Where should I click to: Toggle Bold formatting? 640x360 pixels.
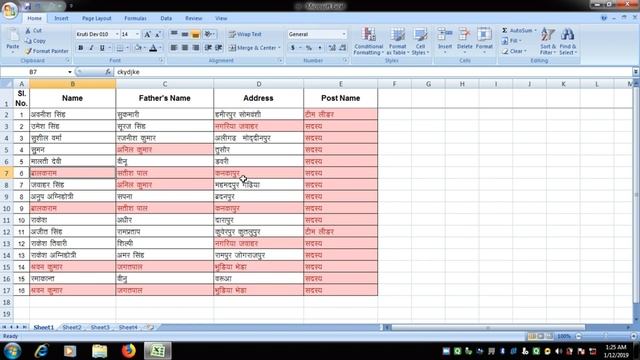click(x=80, y=48)
